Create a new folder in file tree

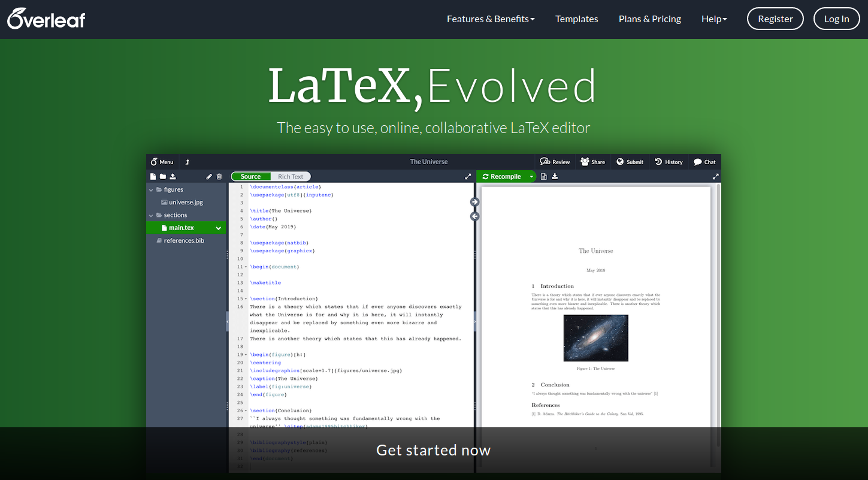162,176
